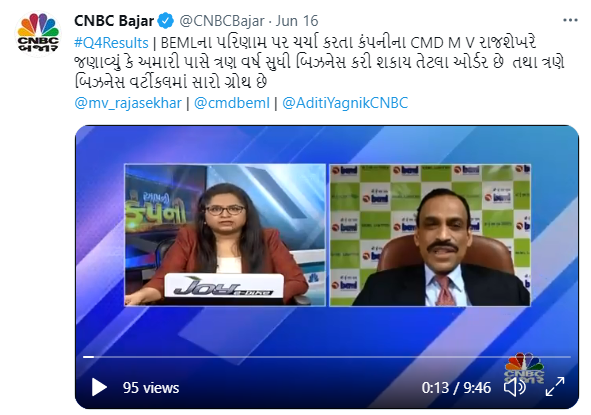The image size is (591, 415).
Task: Click the @CNBCBajar handle
Action: click(x=222, y=21)
